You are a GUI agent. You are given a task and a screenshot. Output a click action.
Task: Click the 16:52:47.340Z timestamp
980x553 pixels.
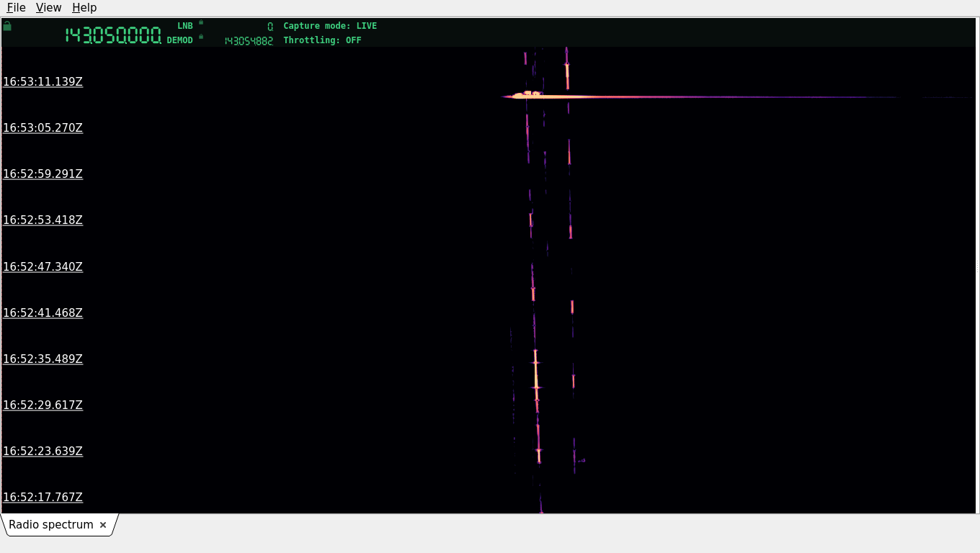[x=43, y=266]
